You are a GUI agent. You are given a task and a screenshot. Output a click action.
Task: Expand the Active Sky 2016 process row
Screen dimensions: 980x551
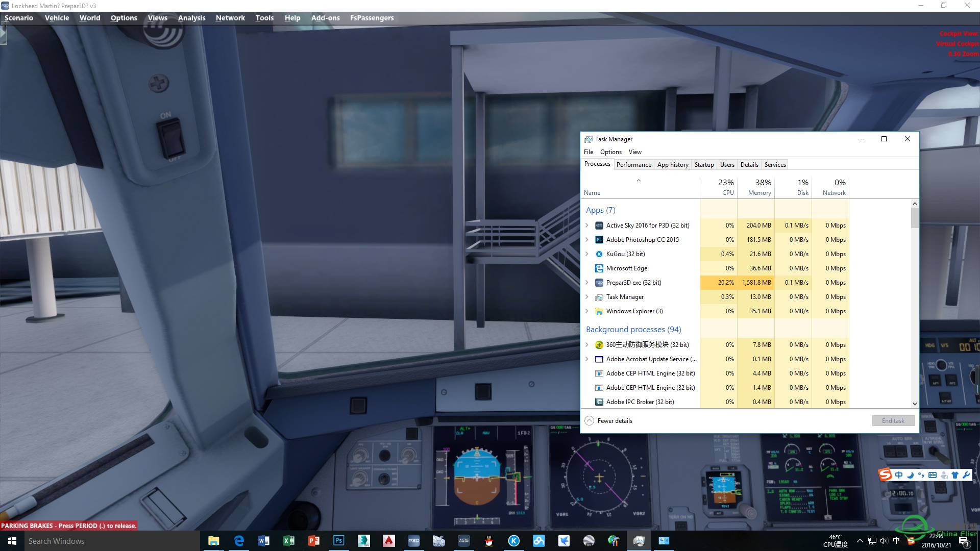tap(587, 224)
